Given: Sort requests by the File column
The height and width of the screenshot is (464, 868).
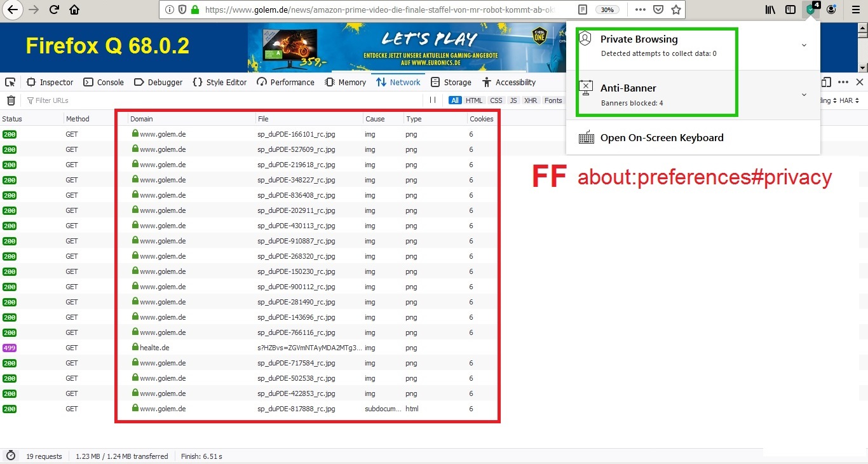Looking at the screenshot, I should click(x=309, y=119).
